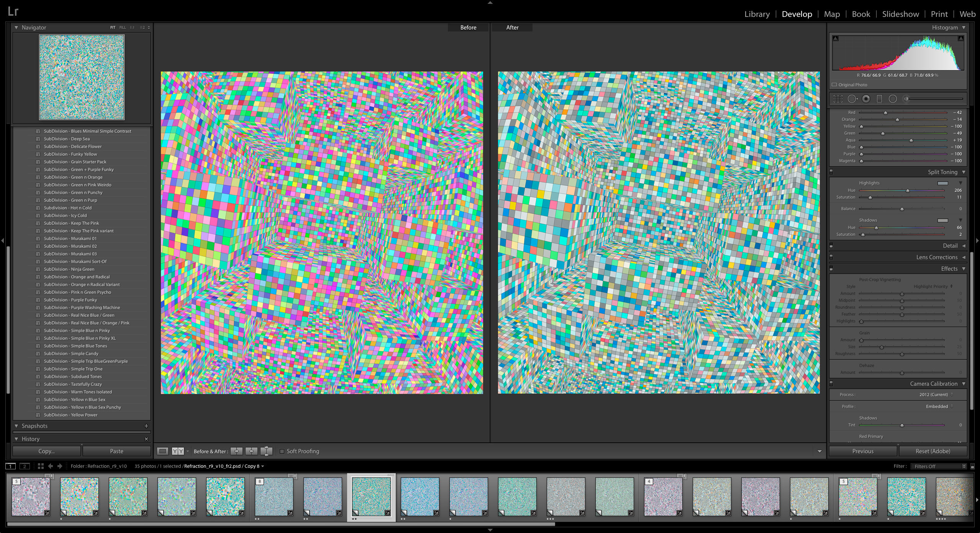Open the Process 2012 (Current) dropdown
Viewport: 980px width, 533px height.
click(x=936, y=395)
